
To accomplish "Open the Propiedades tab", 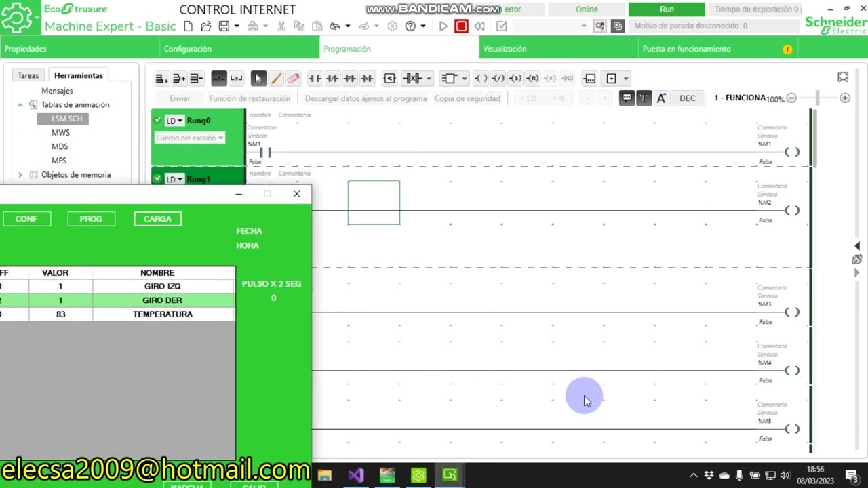I will point(26,49).
